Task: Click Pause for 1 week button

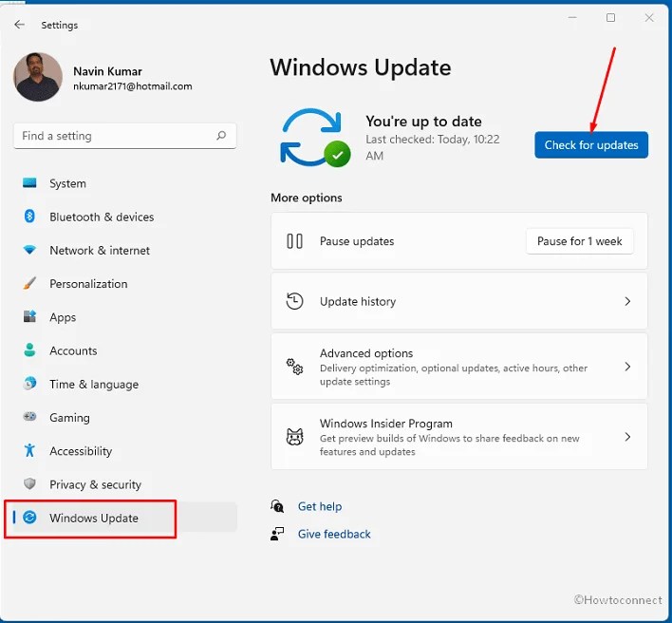Action: [x=579, y=241]
